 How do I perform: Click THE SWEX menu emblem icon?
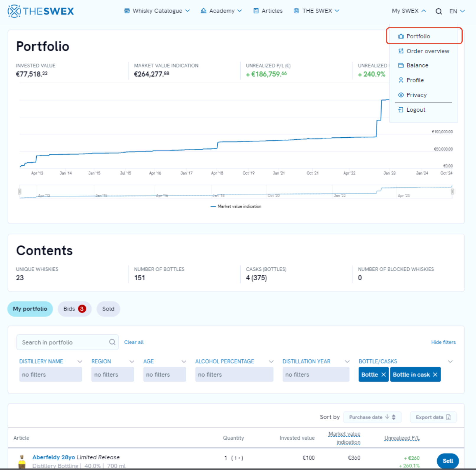click(x=296, y=11)
